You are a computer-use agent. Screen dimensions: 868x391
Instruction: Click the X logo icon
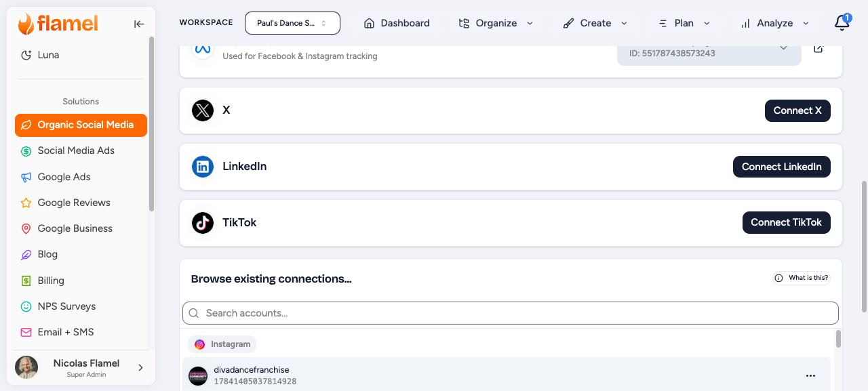tap(203, 110)
